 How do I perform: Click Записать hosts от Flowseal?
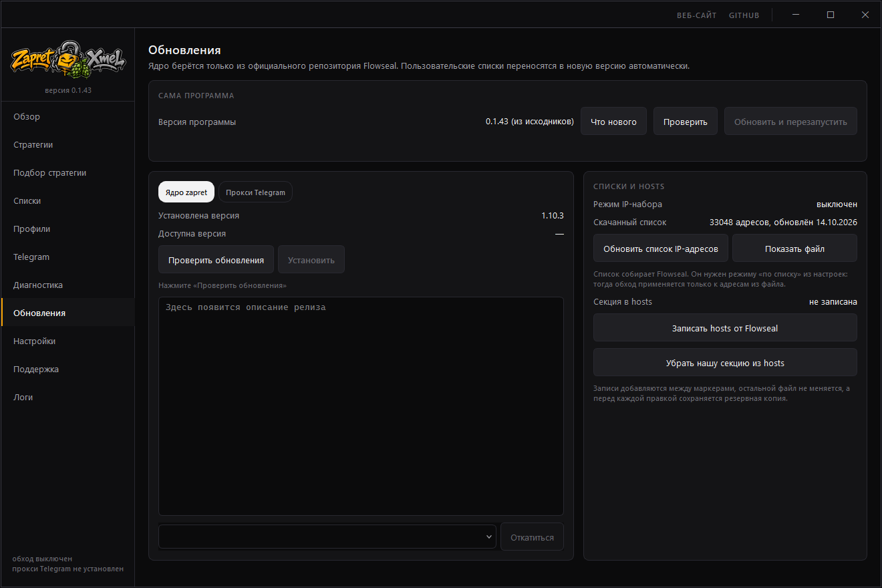click(x=725, y=328)
